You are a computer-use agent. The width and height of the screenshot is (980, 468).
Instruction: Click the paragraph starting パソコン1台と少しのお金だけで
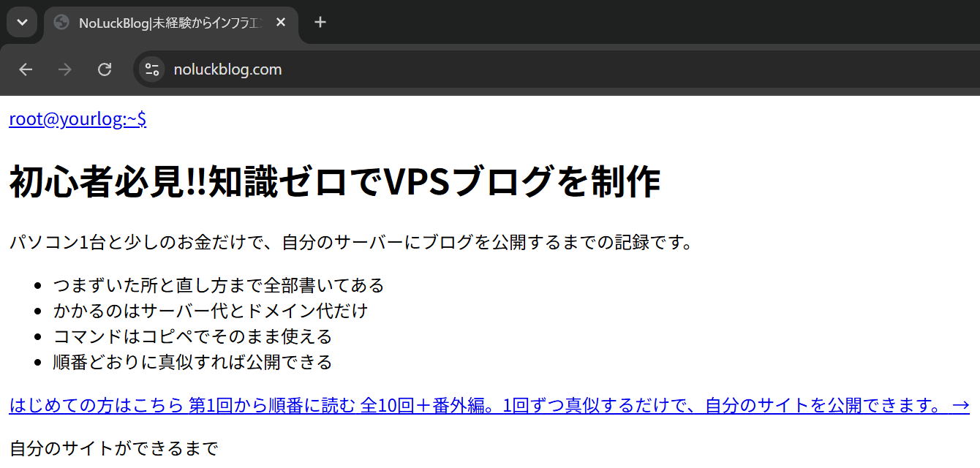click(x=351, y=242)
